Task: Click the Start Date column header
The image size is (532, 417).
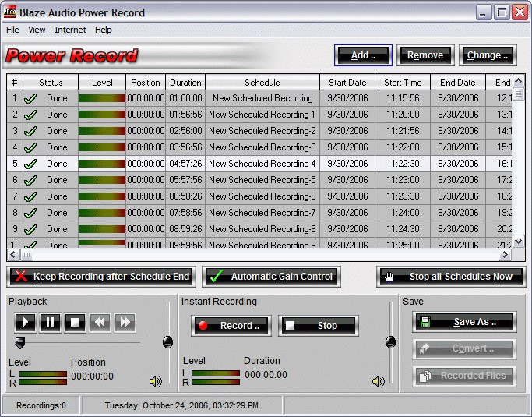Action: click(347, 82)
